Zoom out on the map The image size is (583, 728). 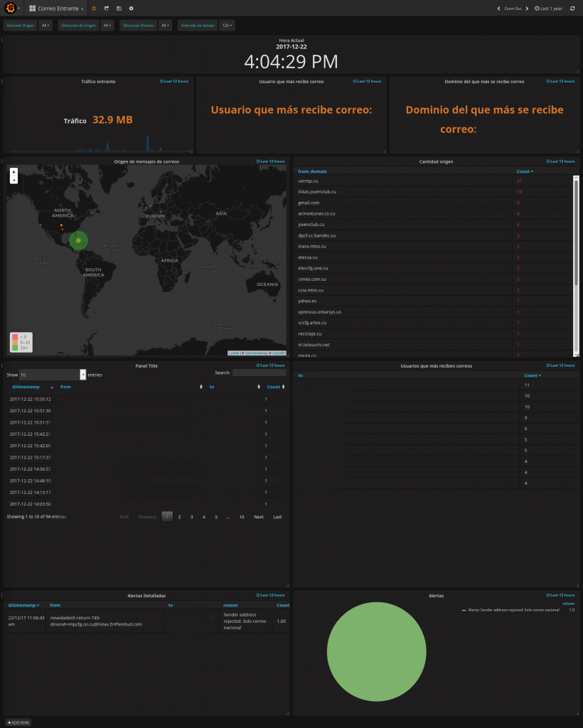click(14, 180)
